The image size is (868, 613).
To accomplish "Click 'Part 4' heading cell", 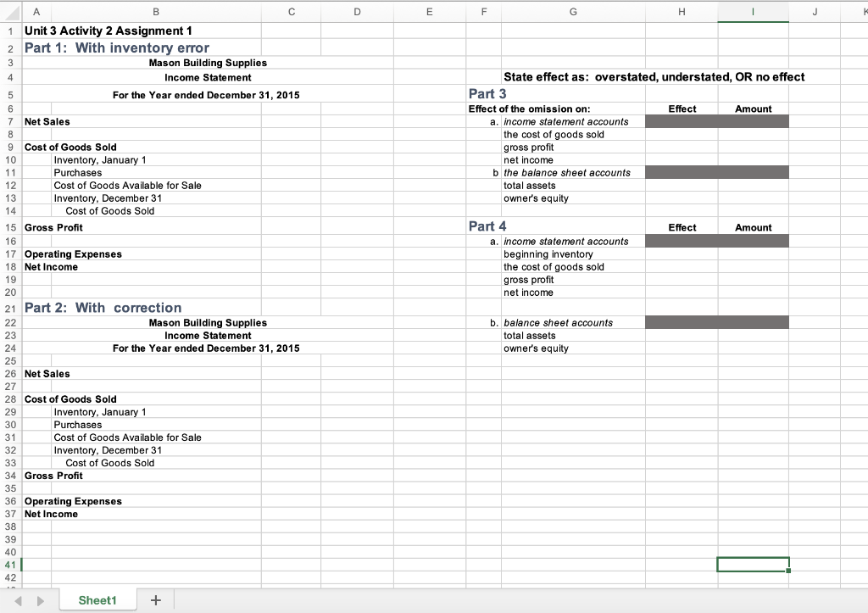I will [x=487, y=226].
